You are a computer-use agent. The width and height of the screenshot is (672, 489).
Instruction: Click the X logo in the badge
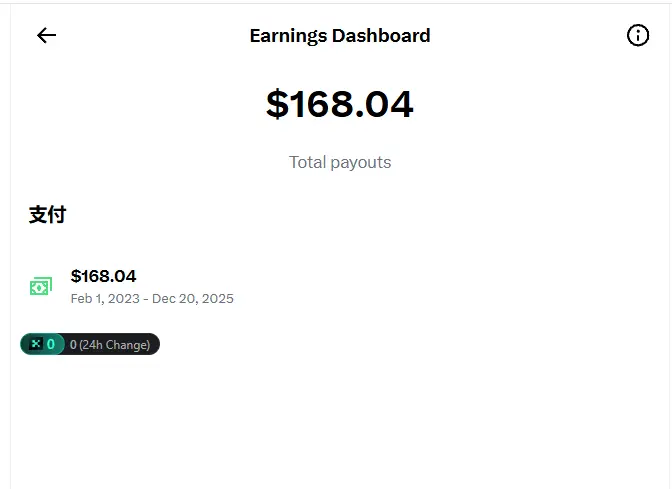(35, 344)
